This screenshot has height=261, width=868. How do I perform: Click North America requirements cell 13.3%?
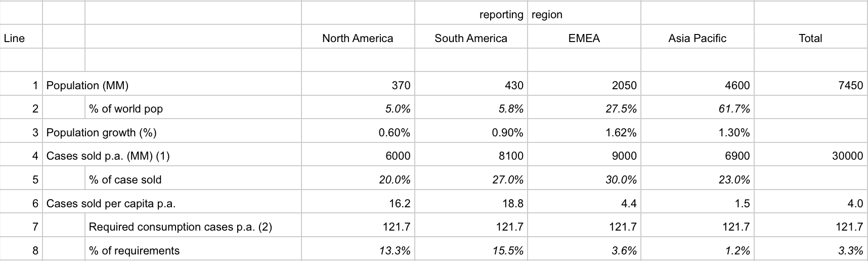(395, 250)
